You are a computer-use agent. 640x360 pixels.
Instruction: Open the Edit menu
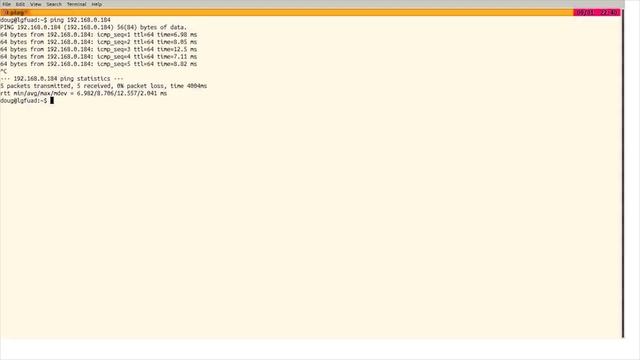(20, 4)
